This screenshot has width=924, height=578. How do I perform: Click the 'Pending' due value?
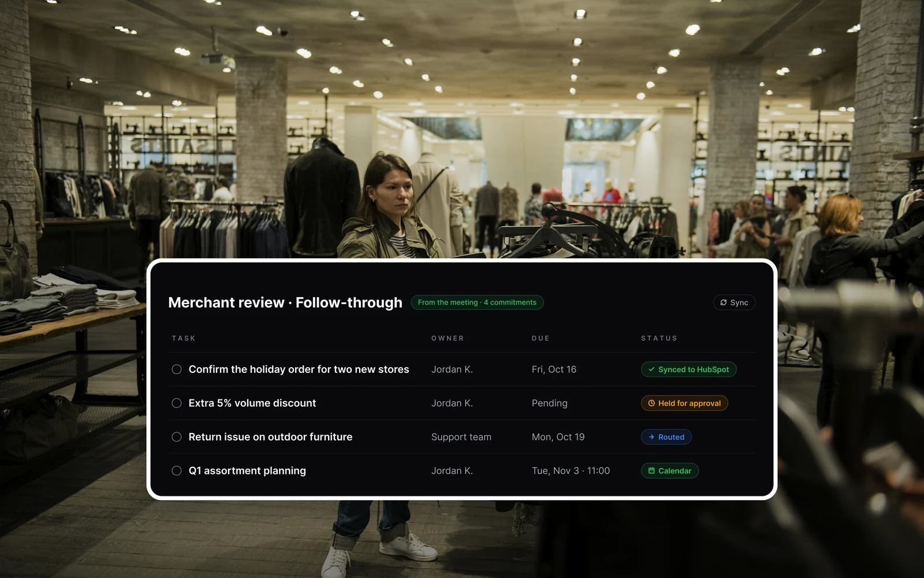pyautogui.click(x=549, y=403)
